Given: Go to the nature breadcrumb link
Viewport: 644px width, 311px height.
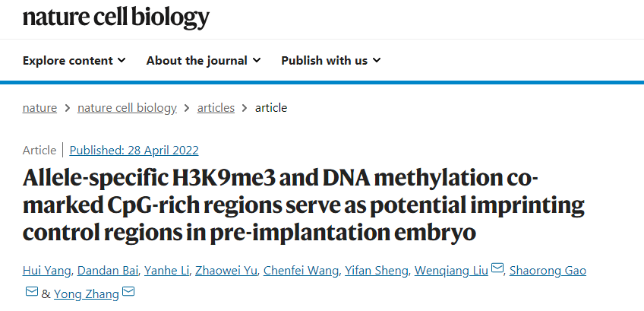Looking at the screenshot, I should click(x=39, y=107).
